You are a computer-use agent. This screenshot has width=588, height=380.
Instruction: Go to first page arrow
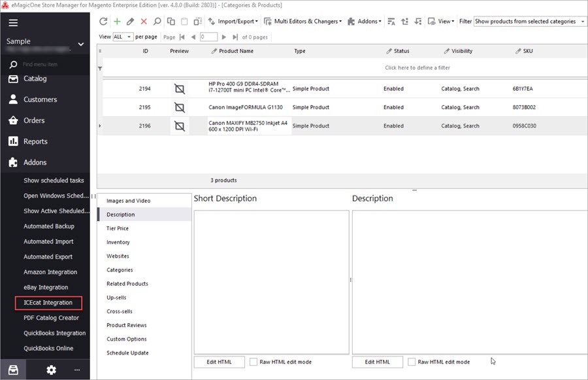pyautogui.click(x=182, y=37)
